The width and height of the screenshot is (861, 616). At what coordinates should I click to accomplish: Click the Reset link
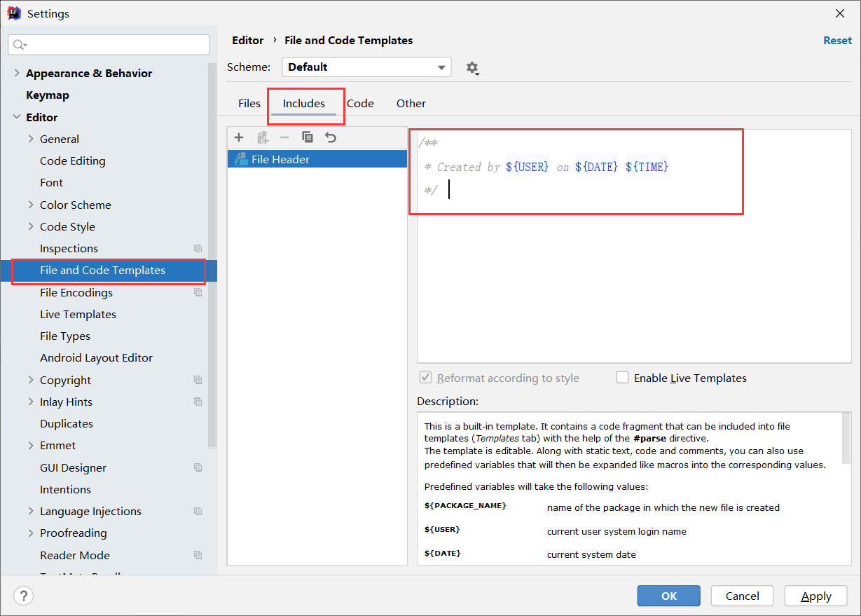pyautogui.click(x=837, y=41)
